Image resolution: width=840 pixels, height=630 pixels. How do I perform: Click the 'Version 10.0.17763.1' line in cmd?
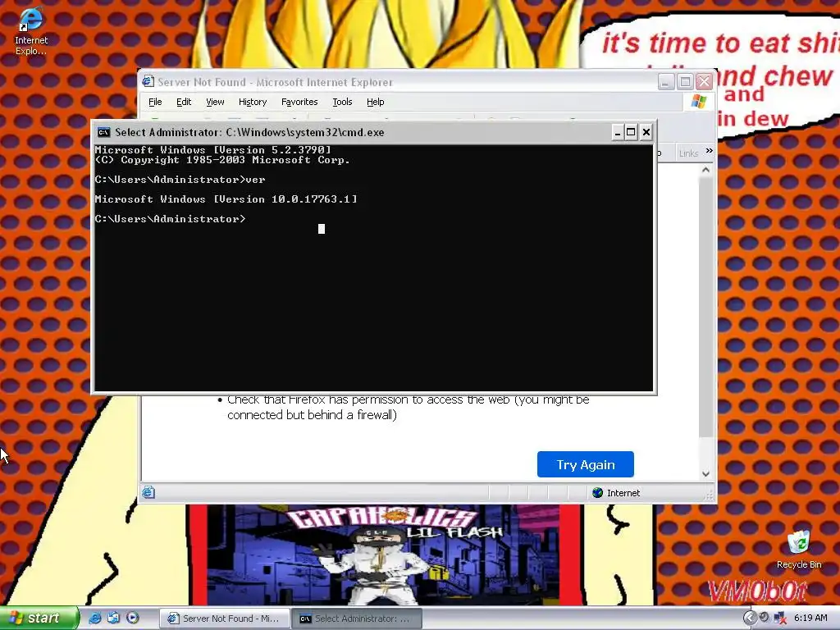click(226, 199)
